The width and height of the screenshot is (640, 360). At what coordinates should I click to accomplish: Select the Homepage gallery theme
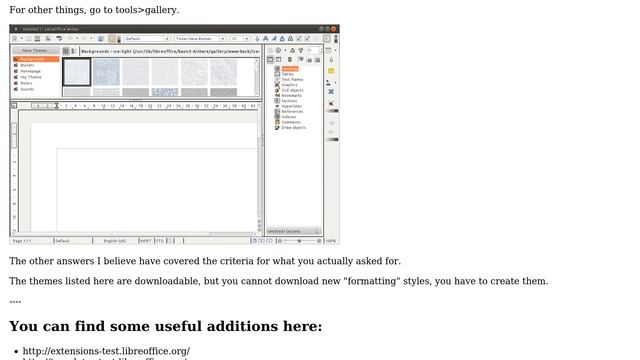(31, 71)
